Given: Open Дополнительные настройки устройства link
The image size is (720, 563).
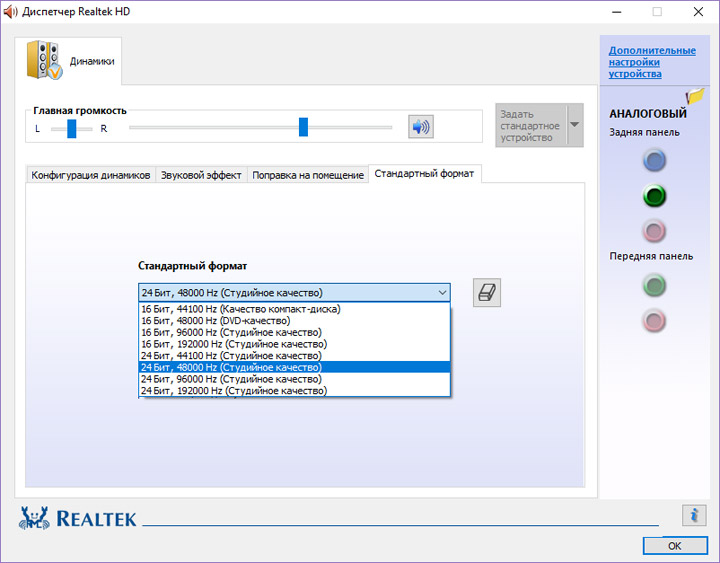Looking at the screenshot, I should (652, 62).
